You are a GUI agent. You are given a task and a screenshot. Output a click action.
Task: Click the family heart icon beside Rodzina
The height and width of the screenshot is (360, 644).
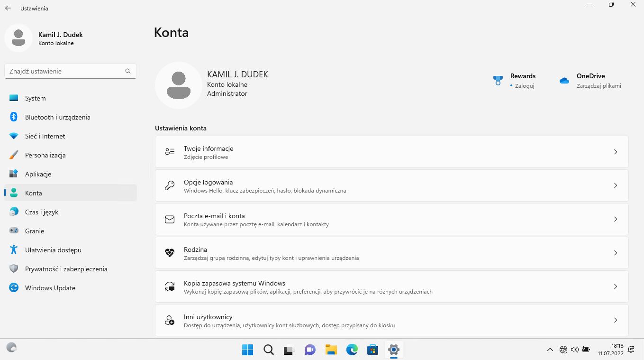click(x=169, y=253)
